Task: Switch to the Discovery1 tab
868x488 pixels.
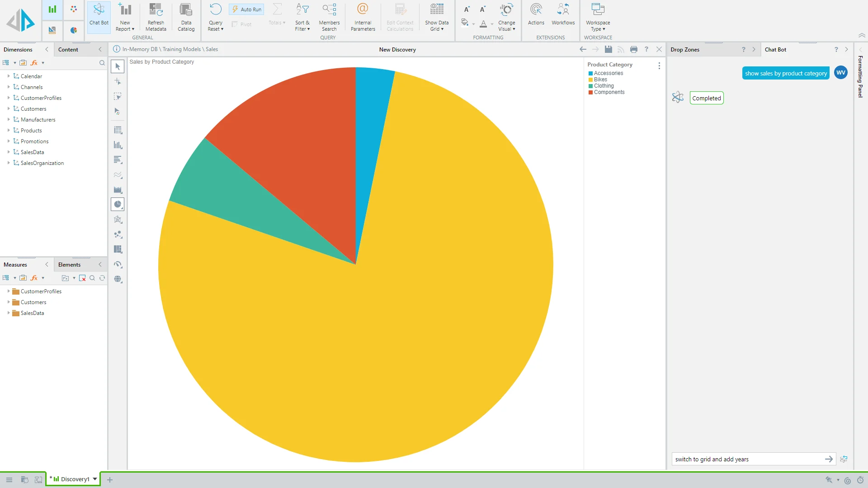Action: coord(75,479)
